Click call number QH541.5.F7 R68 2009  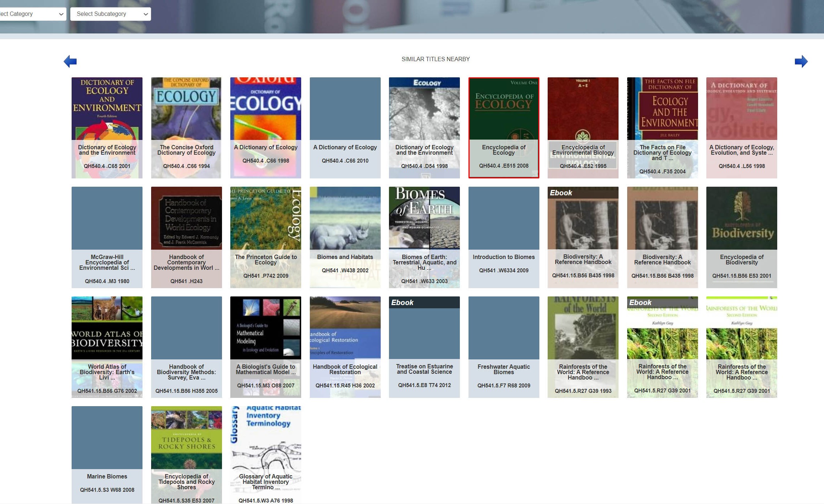point(504,386)
